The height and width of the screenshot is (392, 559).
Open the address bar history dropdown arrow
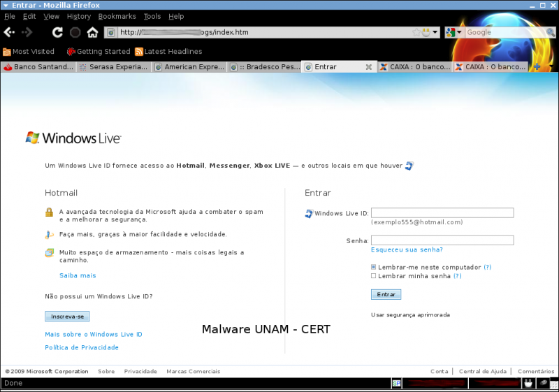pos(435,32)
